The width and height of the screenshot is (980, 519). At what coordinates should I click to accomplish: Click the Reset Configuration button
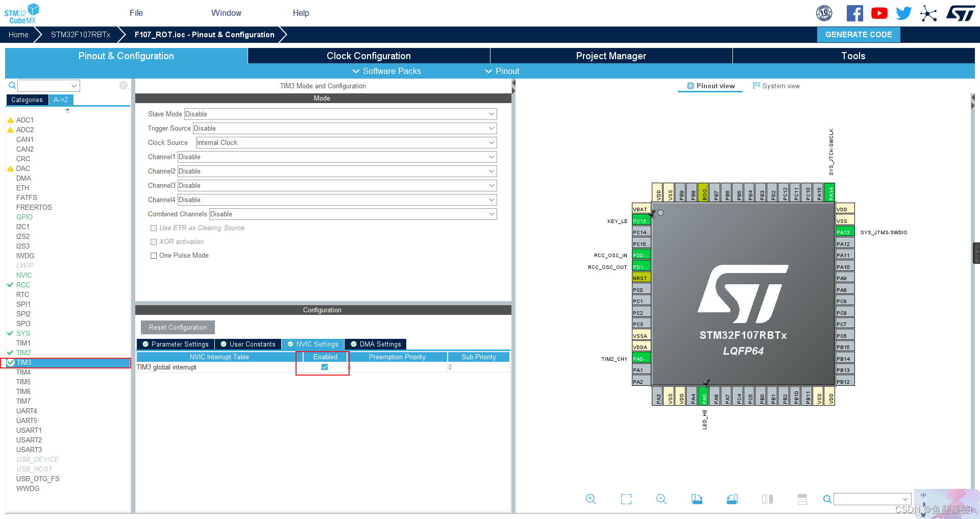(x=178, y=327)
